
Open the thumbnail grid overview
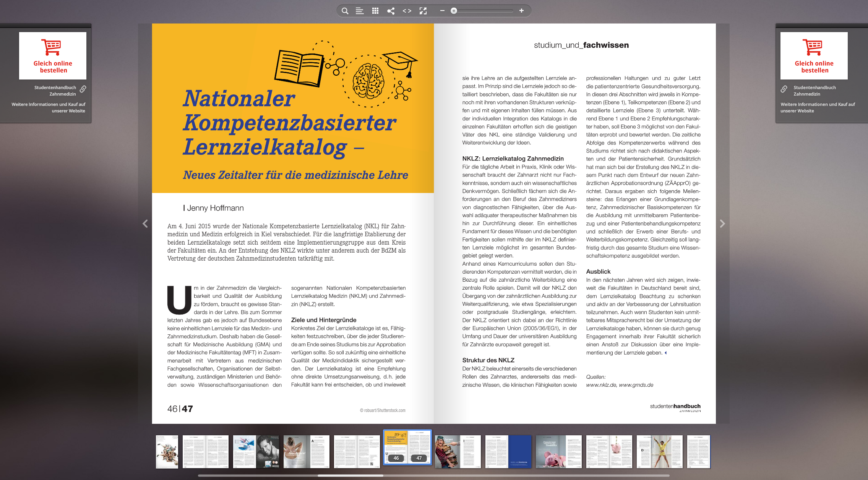375,11
